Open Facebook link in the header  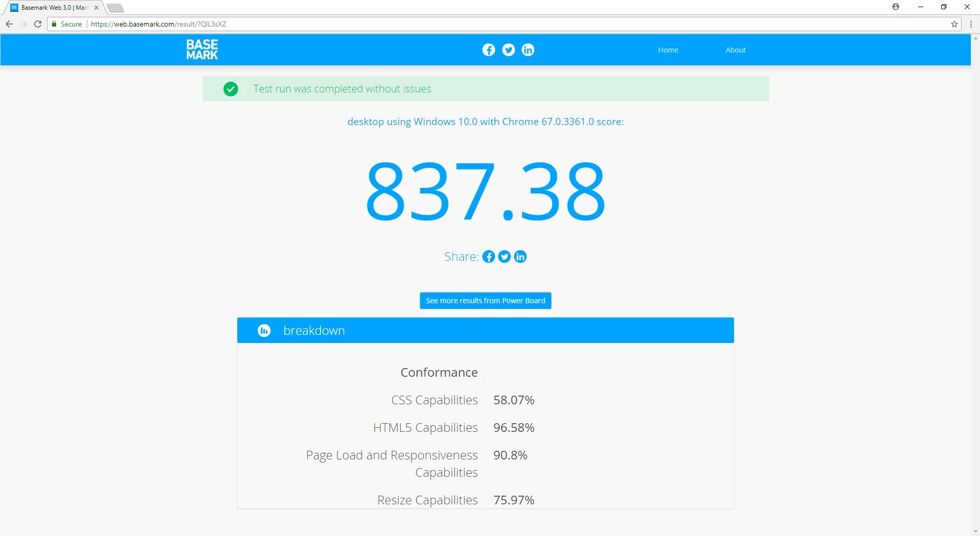pos(488,50)
